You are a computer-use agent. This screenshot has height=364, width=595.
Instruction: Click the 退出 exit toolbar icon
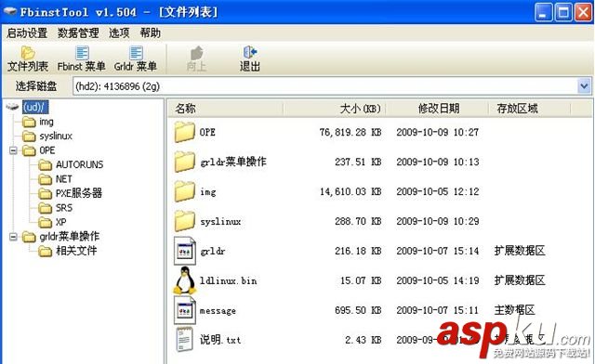click(250, 58)
